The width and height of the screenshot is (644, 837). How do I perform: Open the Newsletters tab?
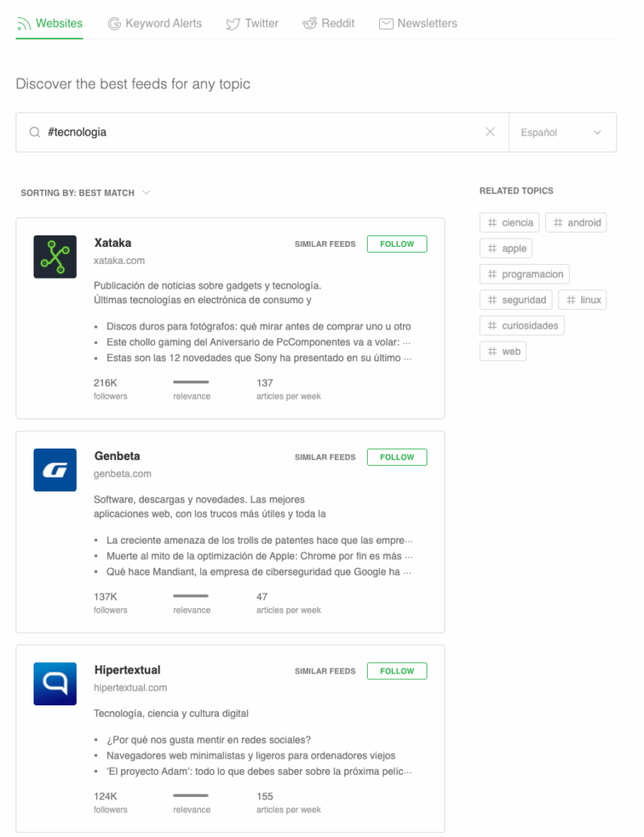click(418, 24)
